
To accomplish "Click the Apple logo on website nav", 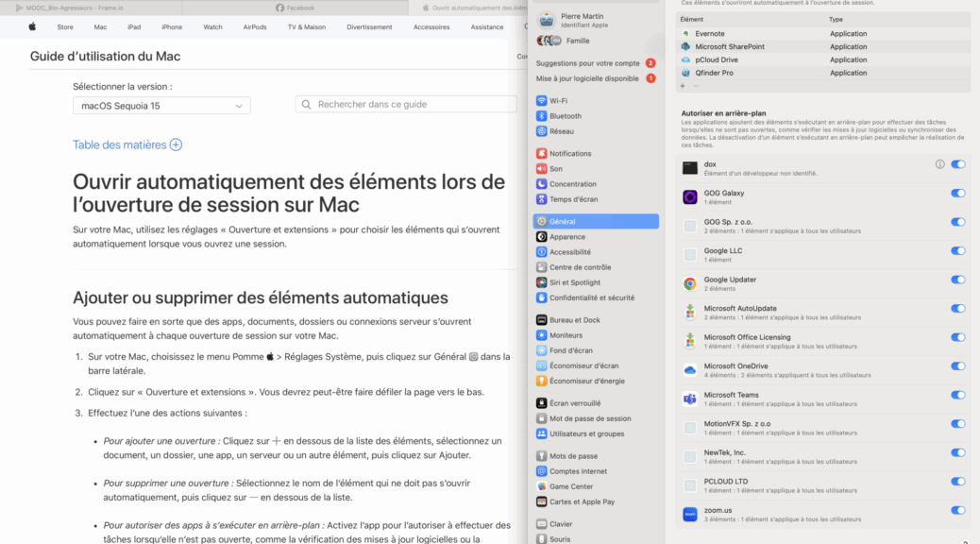I will click(32, 26).
